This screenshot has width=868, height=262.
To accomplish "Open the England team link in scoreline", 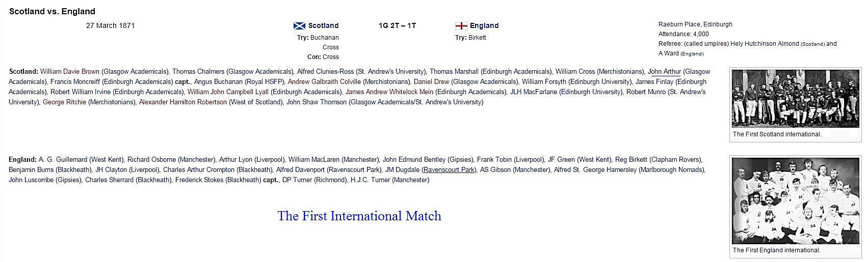I will (x=484, y=26).
